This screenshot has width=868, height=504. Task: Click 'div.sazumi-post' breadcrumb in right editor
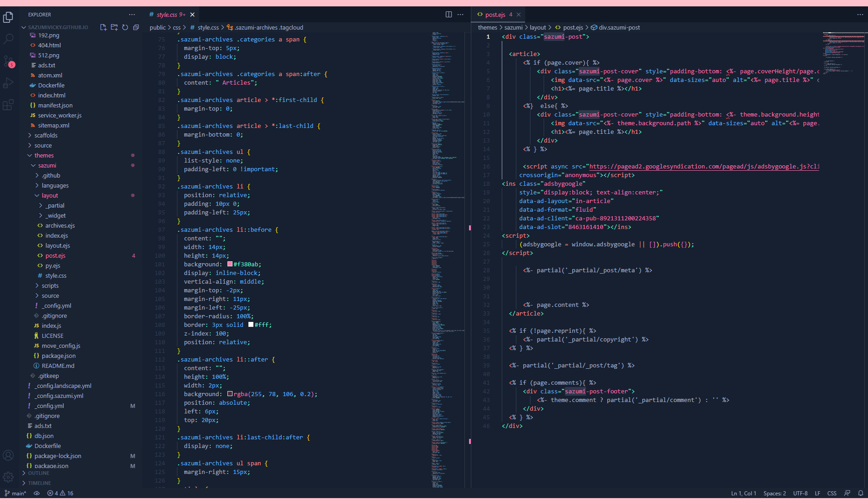tap(616, 27)
